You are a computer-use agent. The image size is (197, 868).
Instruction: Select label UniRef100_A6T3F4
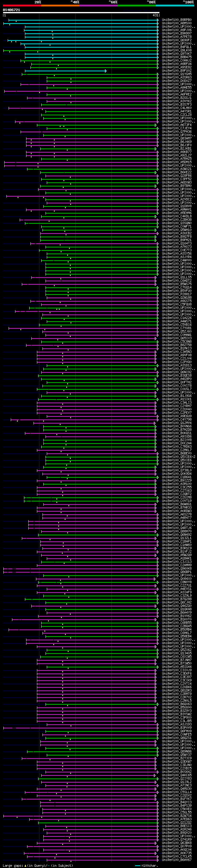tap(177, 125)
